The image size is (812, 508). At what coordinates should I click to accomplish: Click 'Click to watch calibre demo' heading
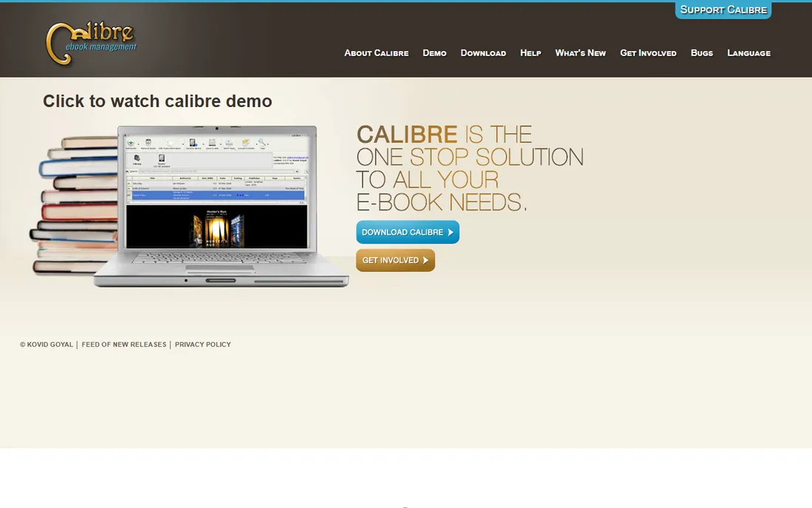(x=157, y=101)
